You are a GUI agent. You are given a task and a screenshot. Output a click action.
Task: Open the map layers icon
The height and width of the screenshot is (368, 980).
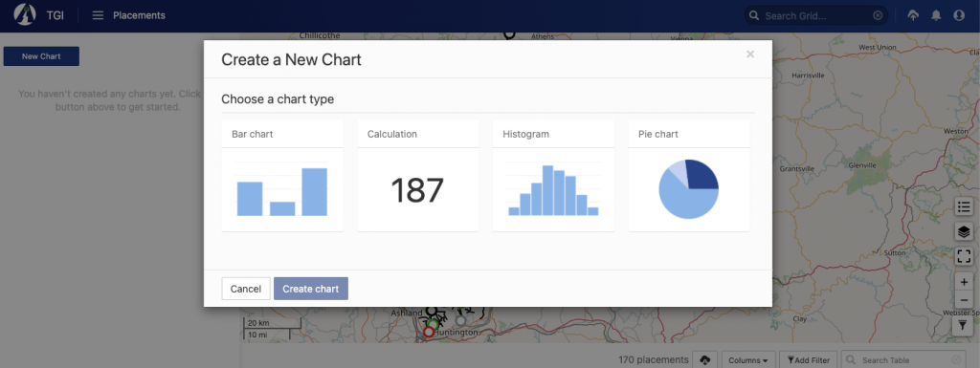click(964, 231)
